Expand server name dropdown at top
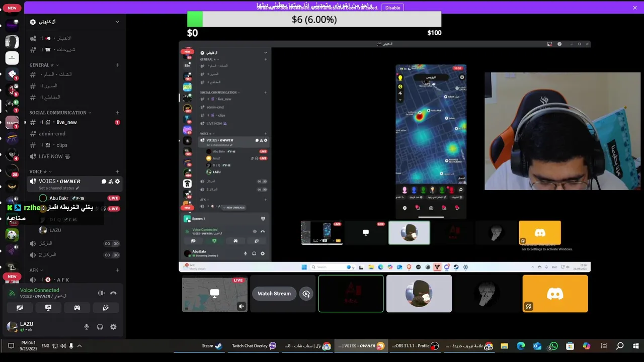Image resolution: width=644 pixels, height=362 pixels. coord(117,22)
